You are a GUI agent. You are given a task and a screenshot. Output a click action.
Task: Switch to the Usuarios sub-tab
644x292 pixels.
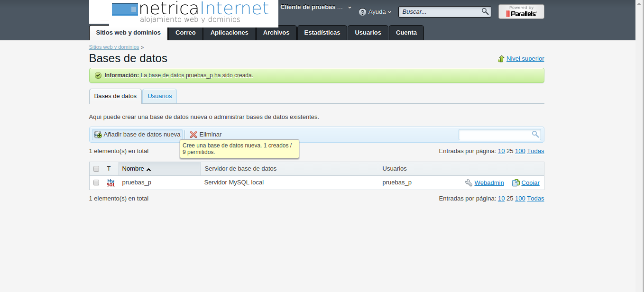coord(160,96)
